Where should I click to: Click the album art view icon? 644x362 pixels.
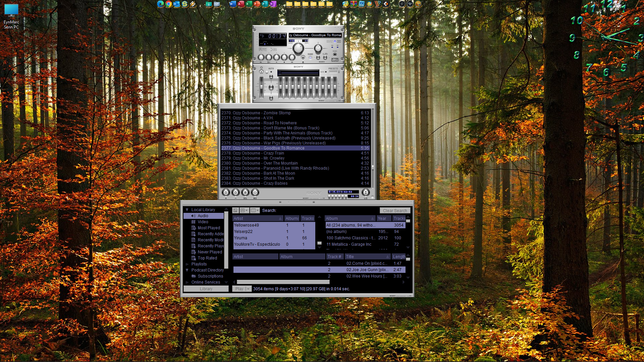235,210
